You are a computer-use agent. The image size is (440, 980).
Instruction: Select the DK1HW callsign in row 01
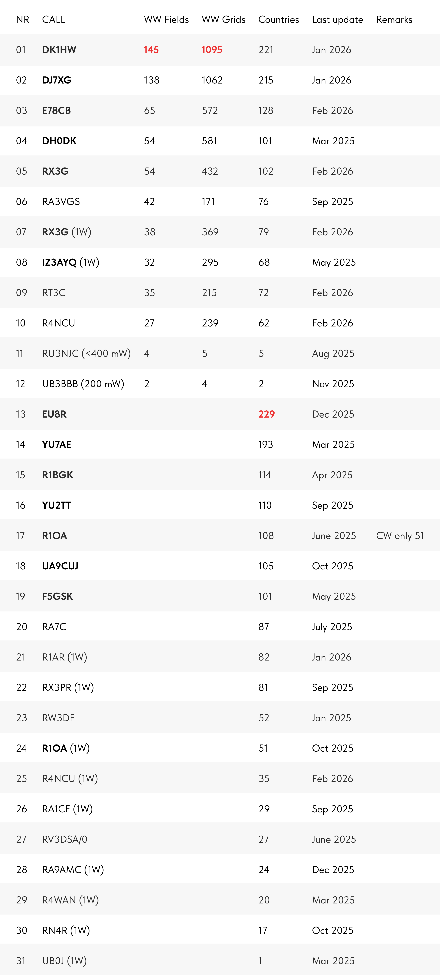[59, 50]
